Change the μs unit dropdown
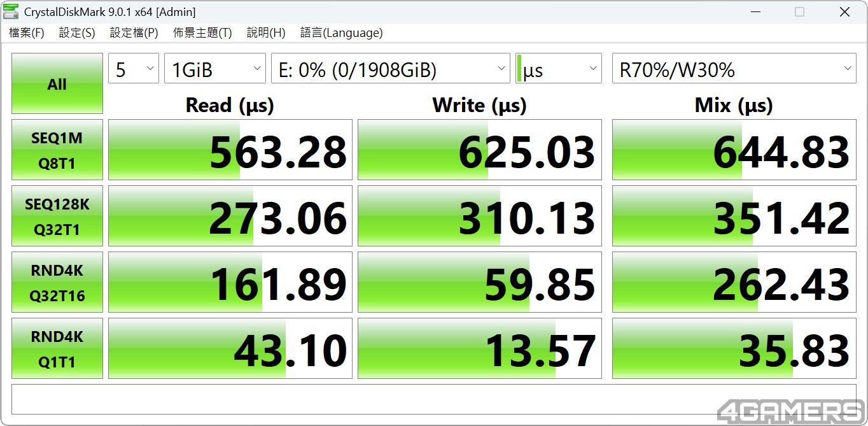 click(558, 69)
